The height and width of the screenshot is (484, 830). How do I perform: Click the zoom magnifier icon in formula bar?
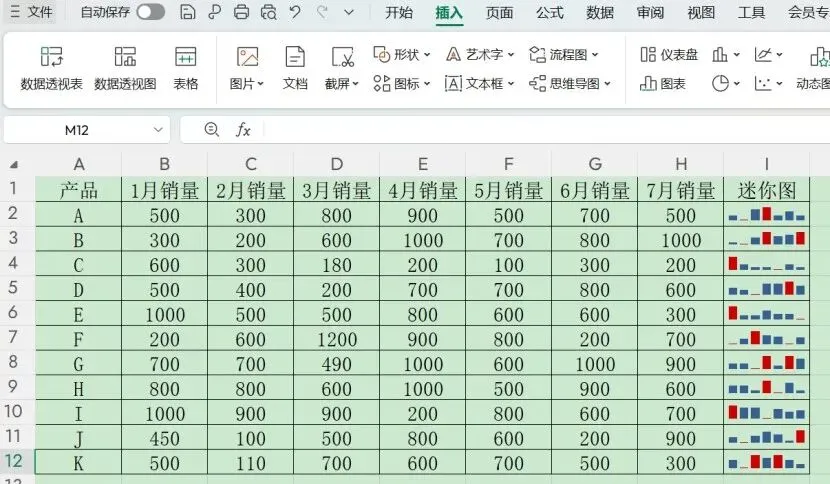212,129
